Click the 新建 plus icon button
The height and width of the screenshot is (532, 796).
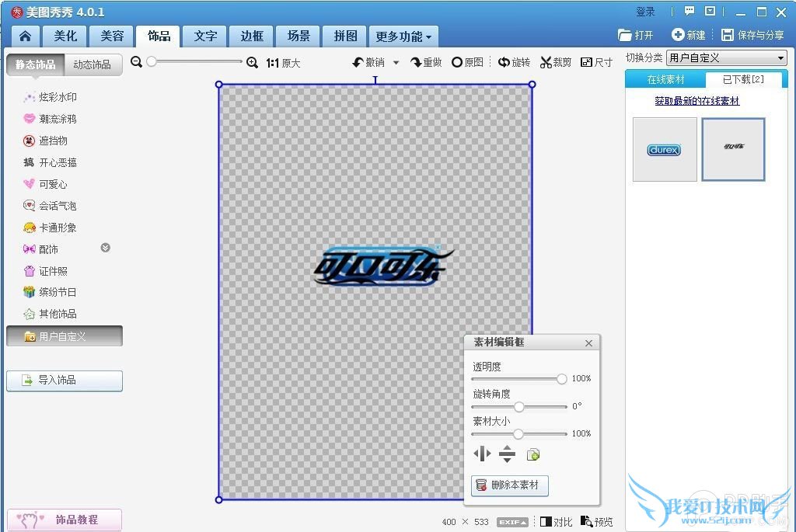[x=689, y=35]
